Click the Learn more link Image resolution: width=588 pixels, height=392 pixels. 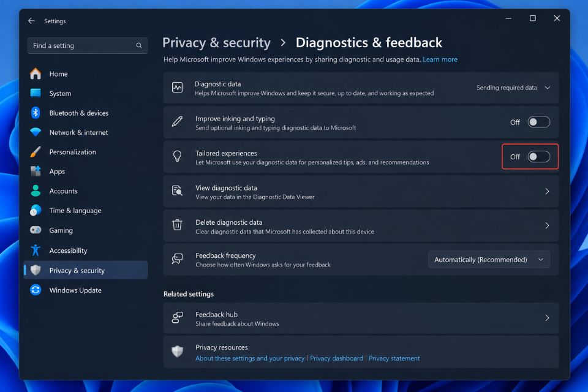(x=440, y=59)
